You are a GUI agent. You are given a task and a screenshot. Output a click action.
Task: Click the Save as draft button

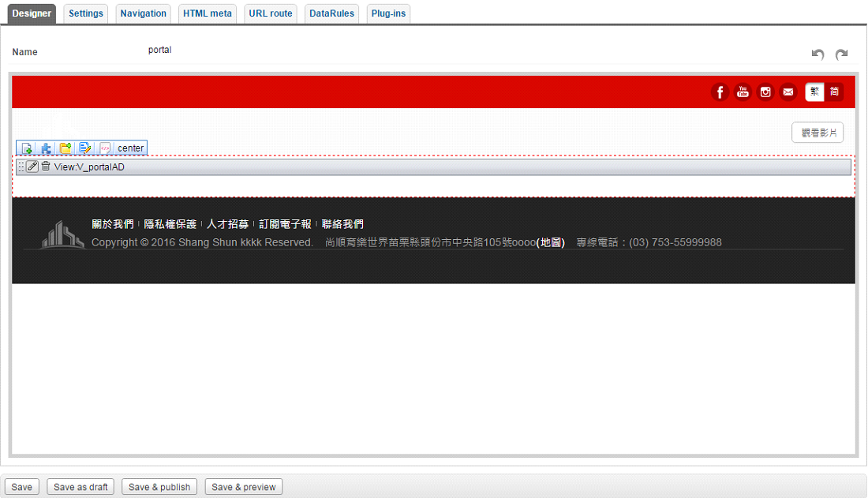pos(80,487)
